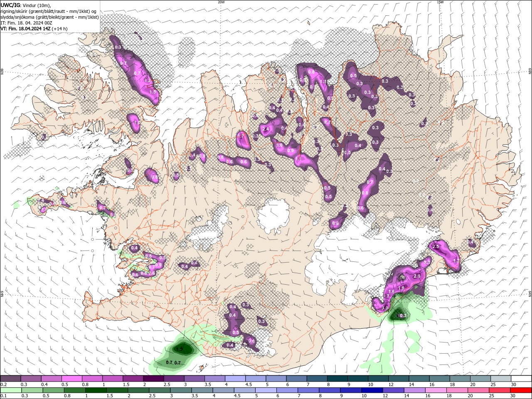
Task: Click the '1.7' value in pink snow cell
Action: pos(240,136)
